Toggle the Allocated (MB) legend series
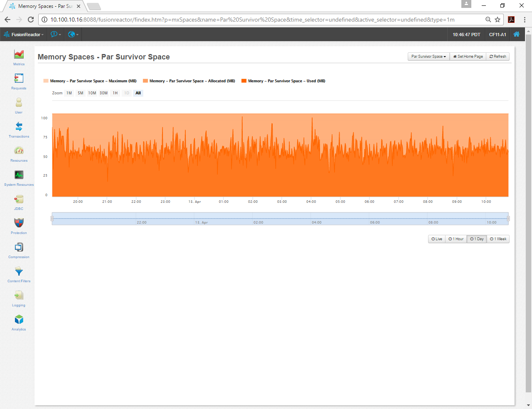532x409 pixels. (x=189, y=81)
